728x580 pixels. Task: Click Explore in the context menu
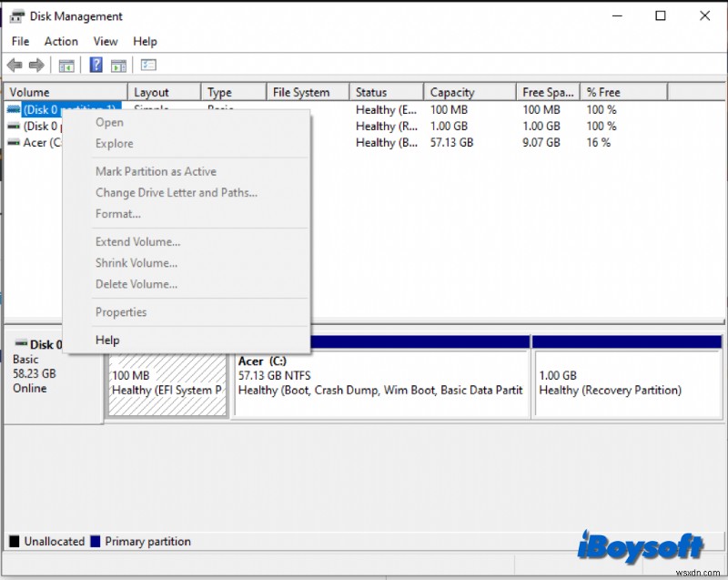(115, 144)
